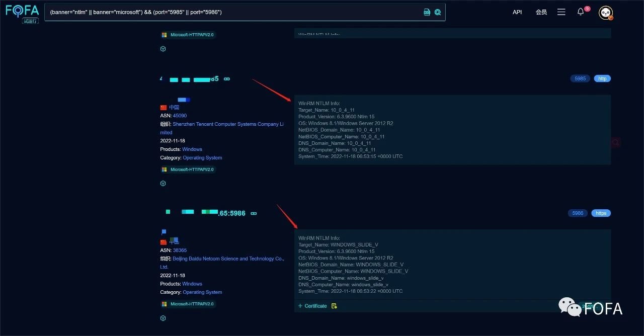The width and height of the screenshot is (644, 336).
Task: Open Shenzhen Tencent Computer Systems organization link
Action: 222,128
